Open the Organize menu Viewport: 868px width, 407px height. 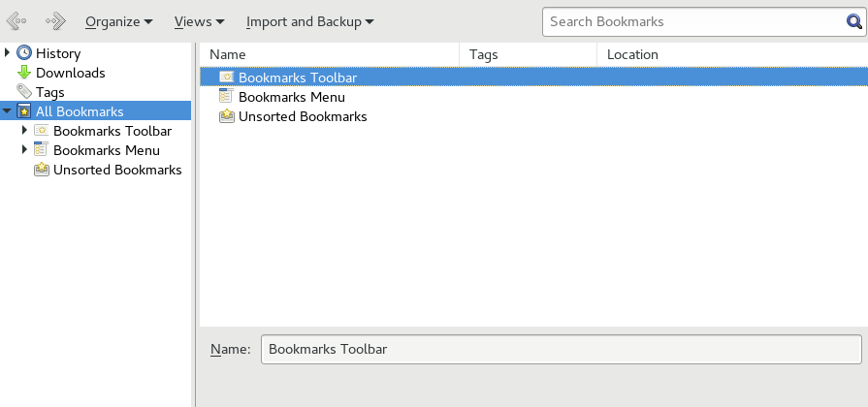pos(118,21)
